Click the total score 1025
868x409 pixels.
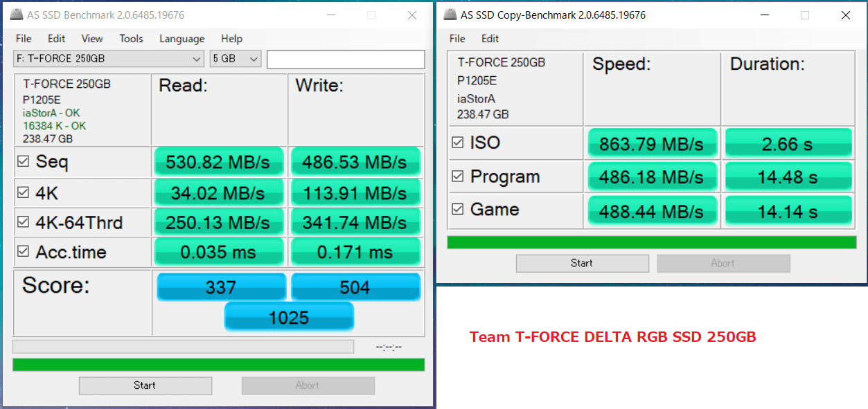[x=289, y=318]
